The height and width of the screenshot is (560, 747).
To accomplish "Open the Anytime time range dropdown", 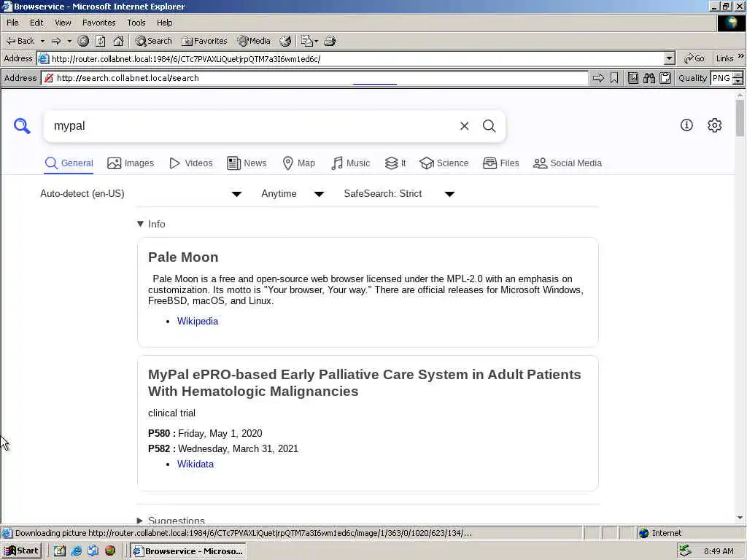I will (293, 194).
